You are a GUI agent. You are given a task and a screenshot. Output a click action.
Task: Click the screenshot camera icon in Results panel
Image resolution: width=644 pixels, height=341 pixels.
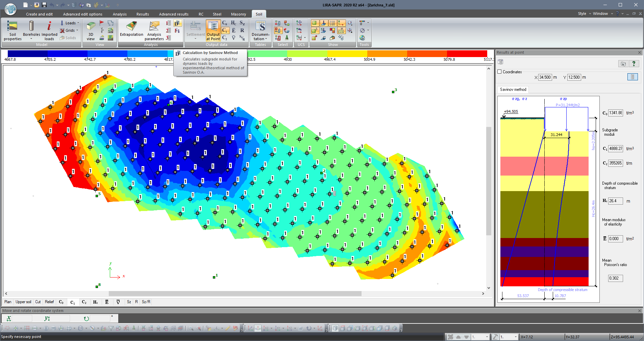pyautogui.click(x=623, y=63)
